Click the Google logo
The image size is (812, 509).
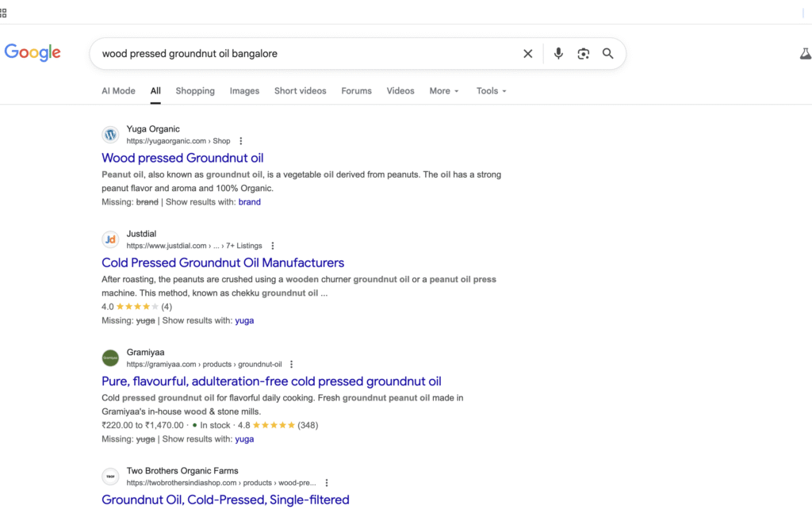click(x=33, y=52)
